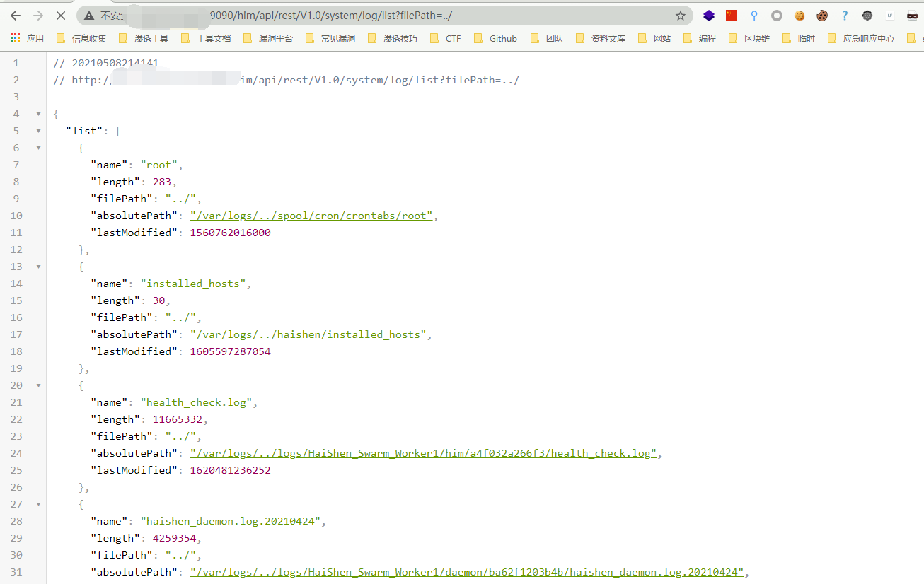Bookmark this page with the star
Image resolution: width=924 pixels, height=584 pixels.
680,16
